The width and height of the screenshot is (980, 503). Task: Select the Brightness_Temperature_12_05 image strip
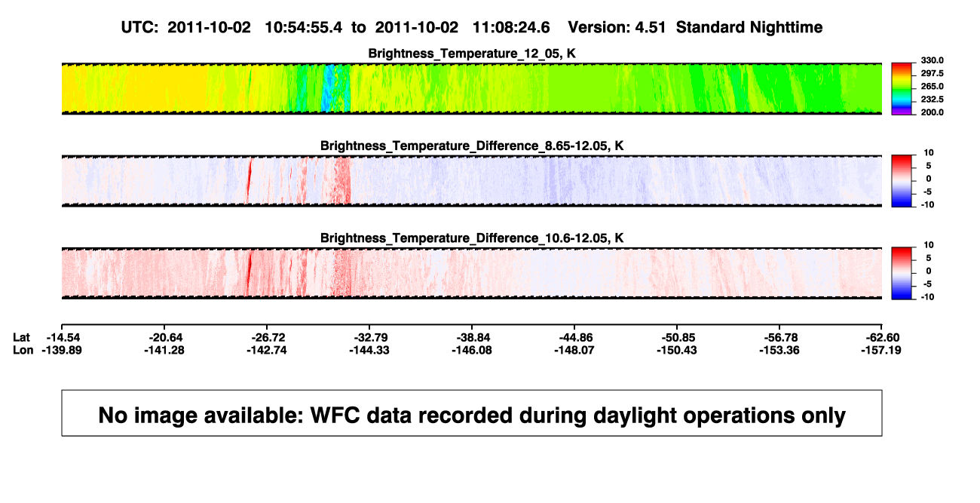472,88
